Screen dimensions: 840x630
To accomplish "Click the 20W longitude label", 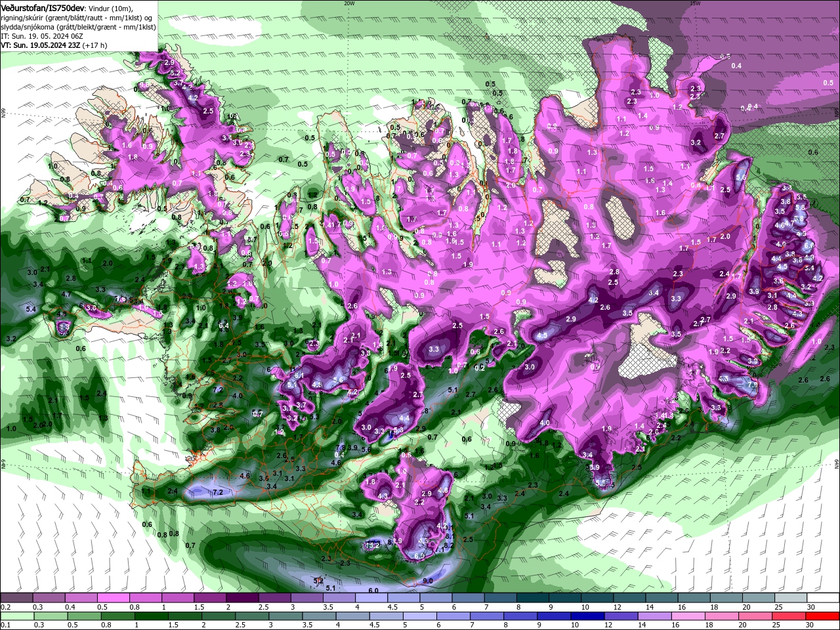I will pyautogui.click(x=349, y=3).
